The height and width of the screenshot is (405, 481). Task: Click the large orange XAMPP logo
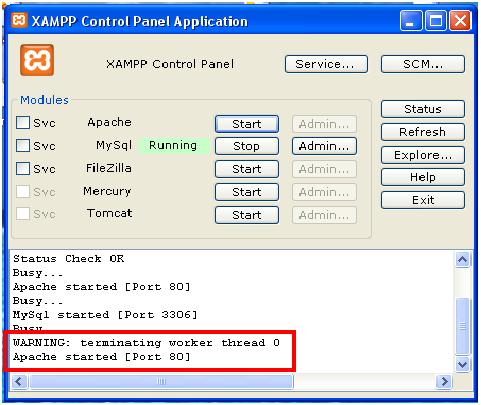(37, 60)
